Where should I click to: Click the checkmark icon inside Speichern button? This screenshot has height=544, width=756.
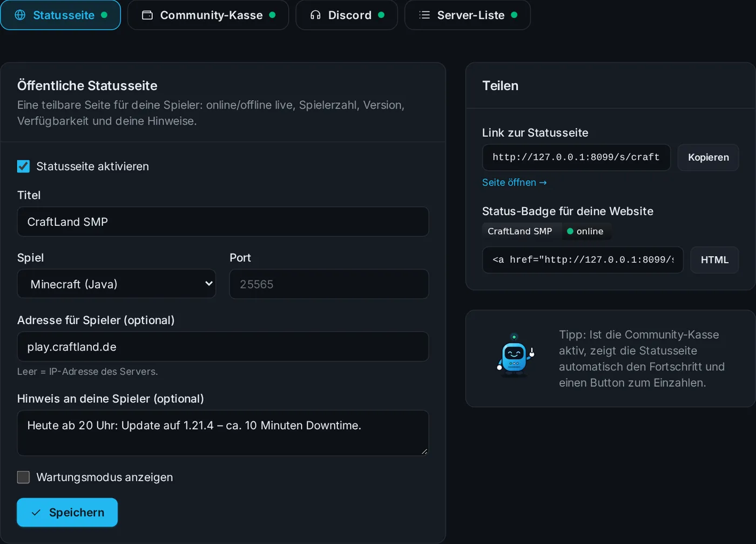[36, 513]
